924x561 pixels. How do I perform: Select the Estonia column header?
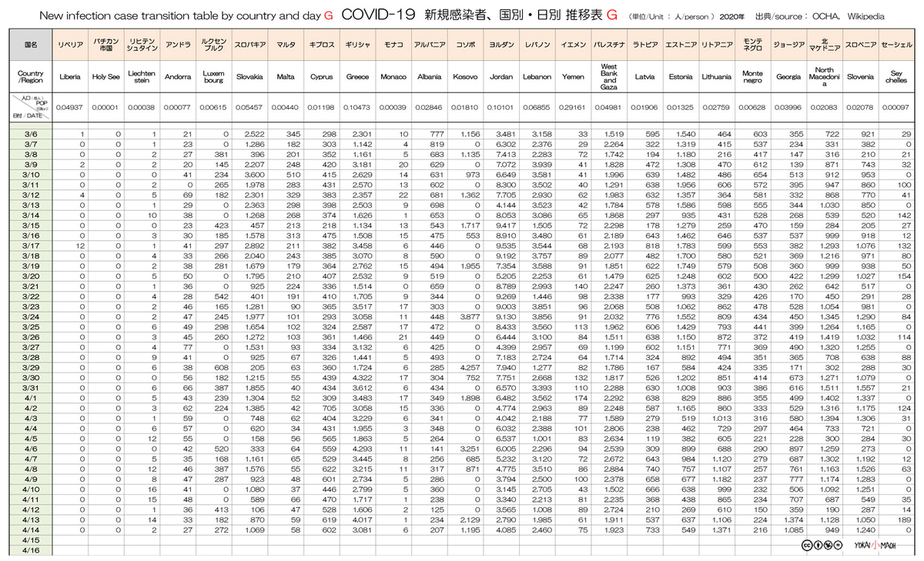[681, 77]
